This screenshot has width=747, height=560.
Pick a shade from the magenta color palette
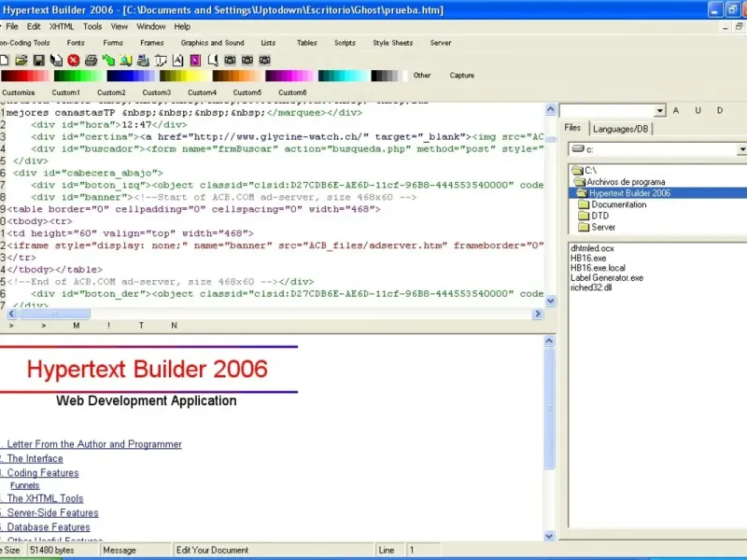pos(289,76)
